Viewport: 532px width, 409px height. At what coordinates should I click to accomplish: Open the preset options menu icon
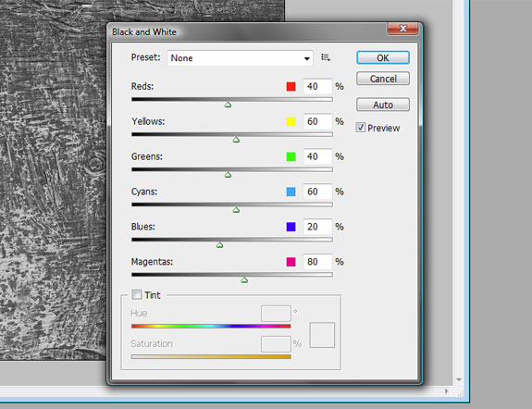coord(326,57)
